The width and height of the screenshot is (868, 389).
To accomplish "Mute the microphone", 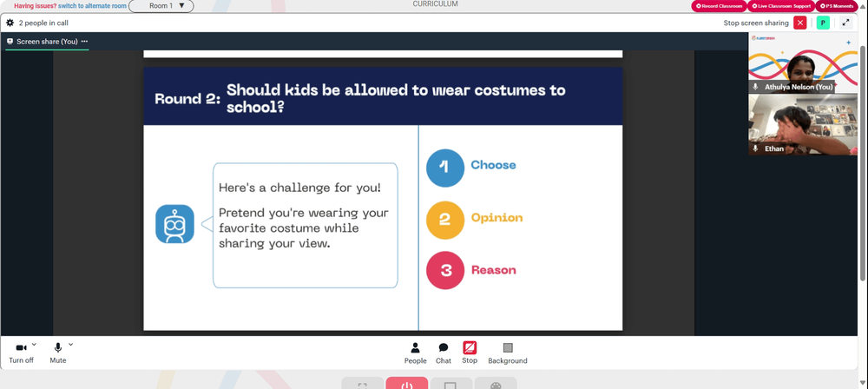I will click(57, 353).
